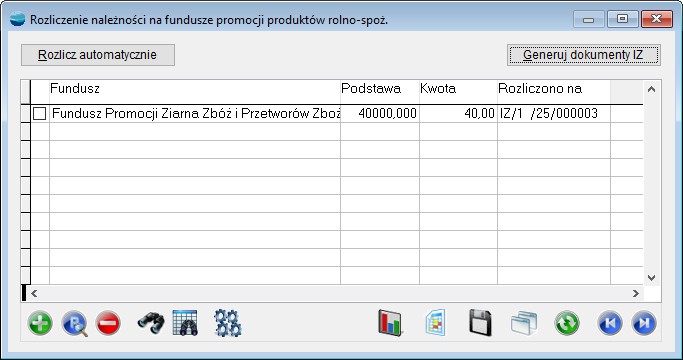Click the Generuj dokumenty IZ button

coord(584,55)
